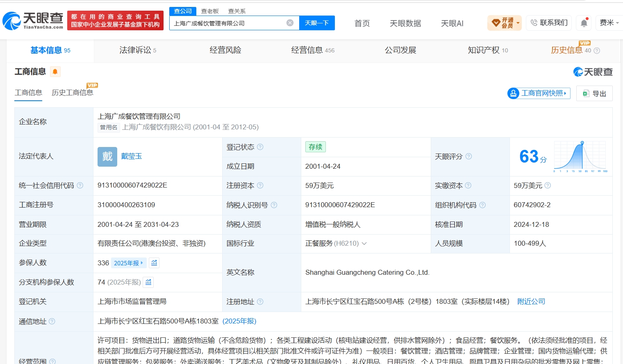Click the 联系我们 button
This screenshot has width=623, height=364.
(x=549, y=23)
